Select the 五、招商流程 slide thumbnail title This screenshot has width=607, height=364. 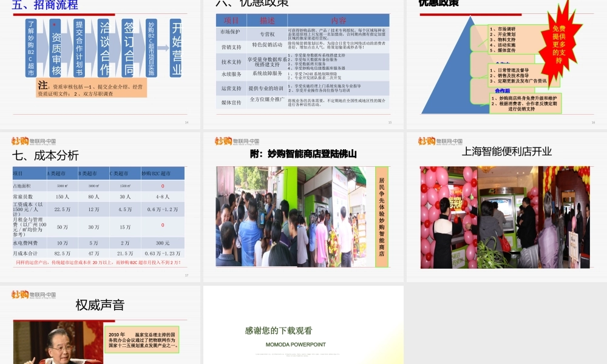point(45,5)
